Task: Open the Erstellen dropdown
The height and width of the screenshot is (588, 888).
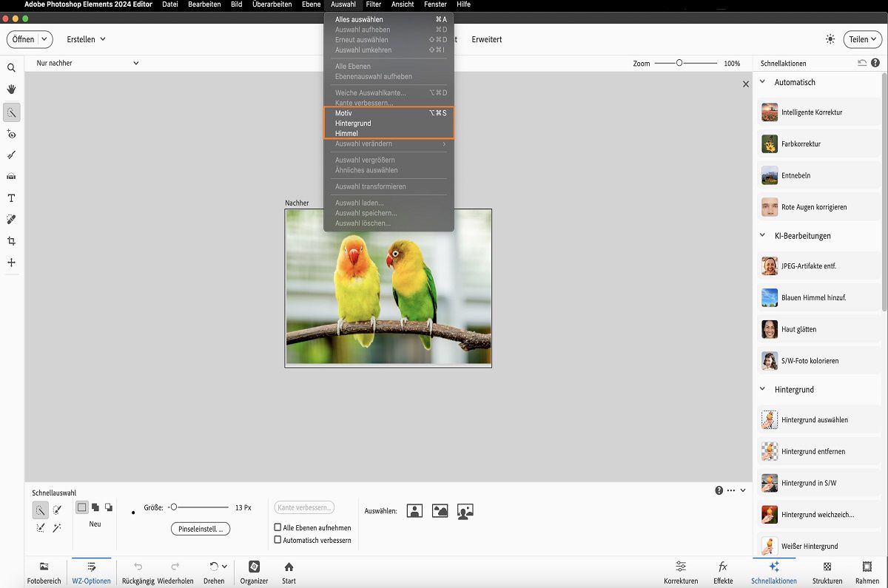Action: click(86, 39)
